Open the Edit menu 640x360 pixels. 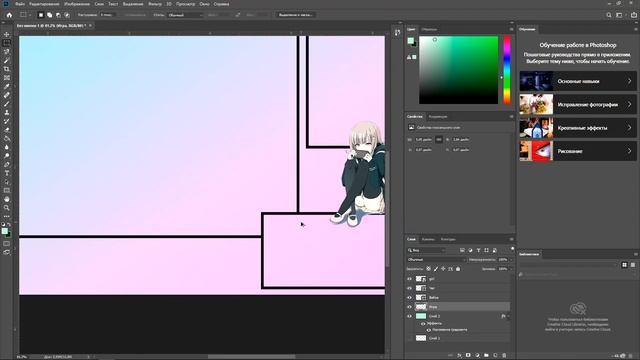pyautogui.click(x=44, y=4)
